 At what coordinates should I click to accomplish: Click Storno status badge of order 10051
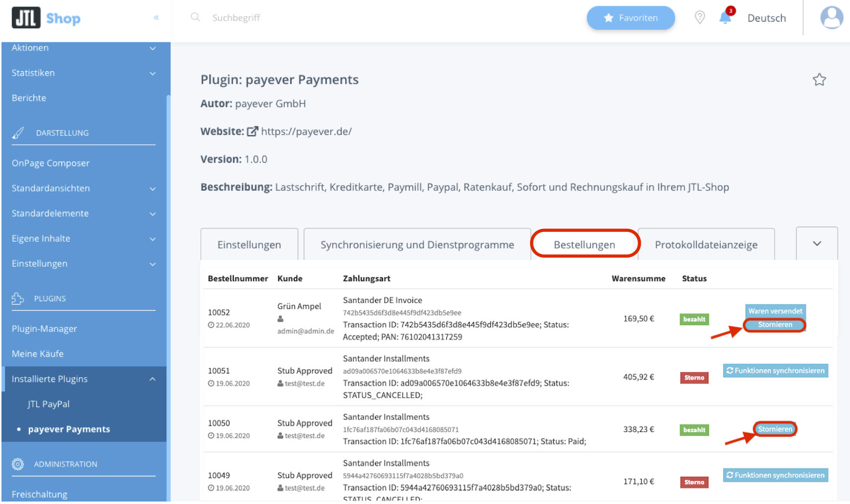[x=694, y=378]
